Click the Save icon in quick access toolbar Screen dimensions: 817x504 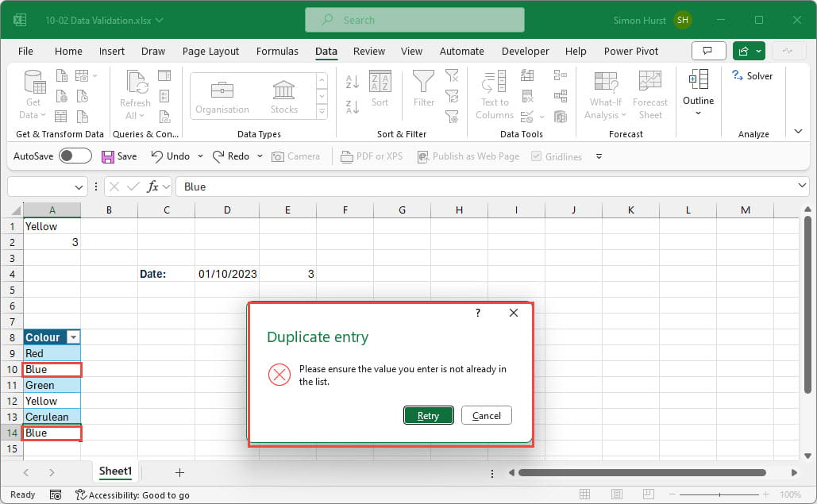119,156
